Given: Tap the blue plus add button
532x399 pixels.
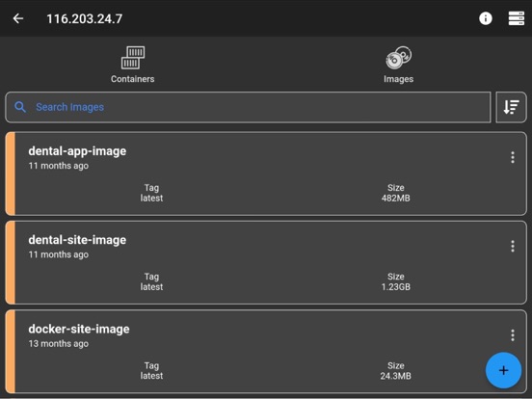Looking at the screenshot, I should 503,370.
